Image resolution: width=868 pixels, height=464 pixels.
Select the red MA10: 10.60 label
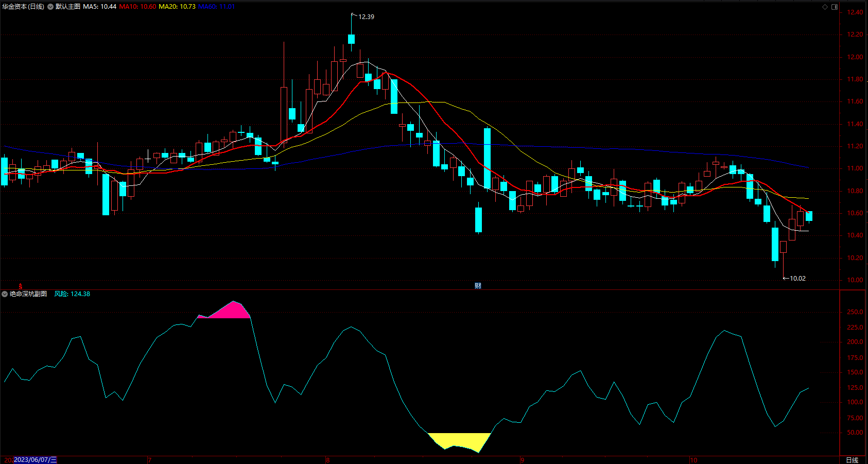138,7
